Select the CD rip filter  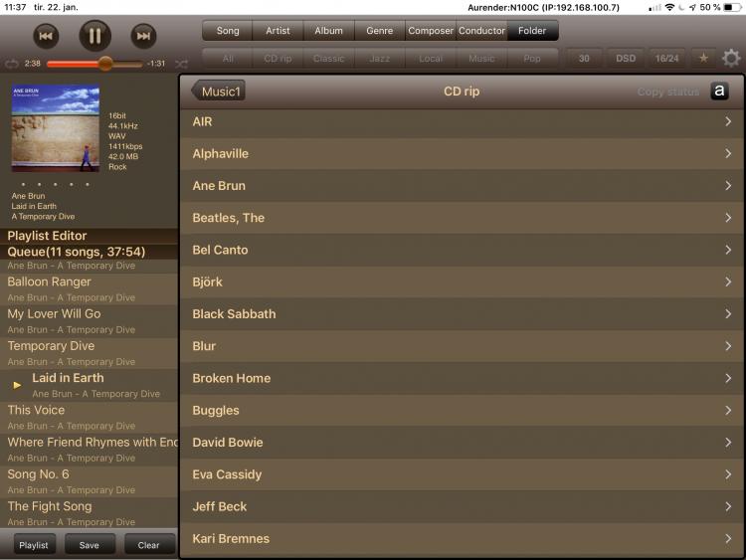click(278, 59)
